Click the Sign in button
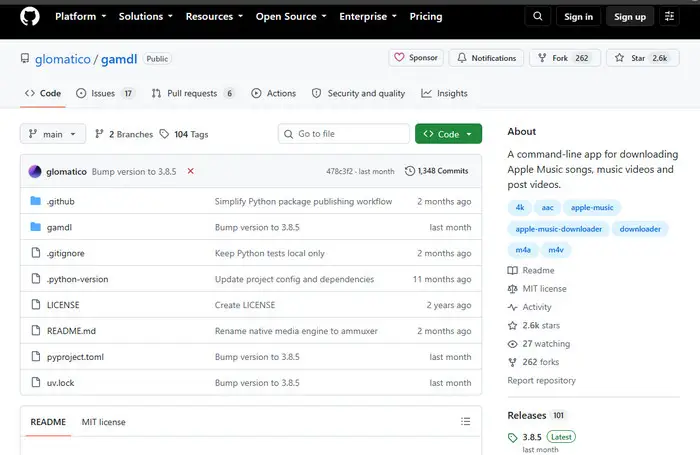700x455 pixels. click(579, 17)
